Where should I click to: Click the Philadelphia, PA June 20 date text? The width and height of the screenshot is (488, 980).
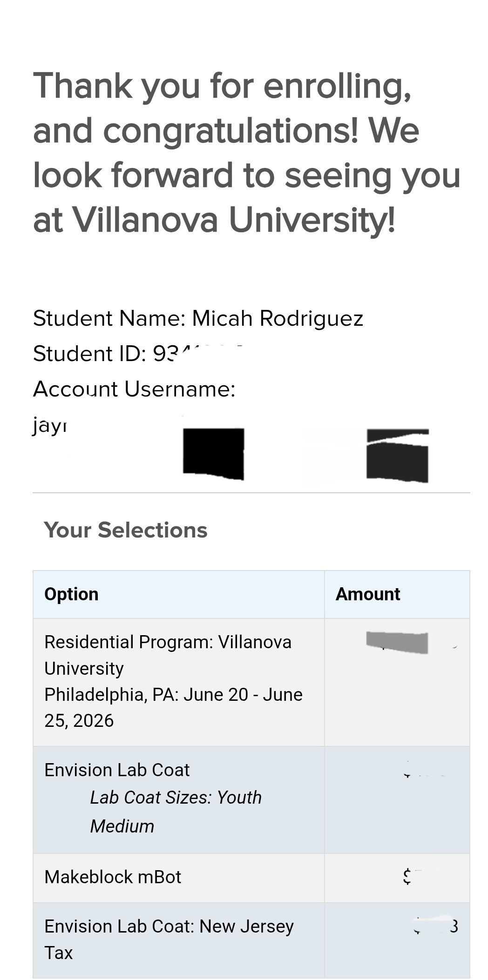(x=173, y=695)
